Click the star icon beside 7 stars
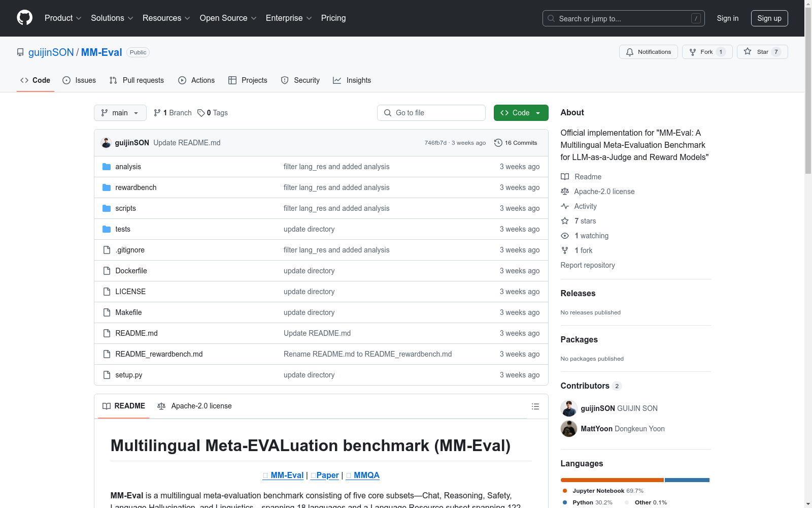812x508 pixels. [565, 221]
